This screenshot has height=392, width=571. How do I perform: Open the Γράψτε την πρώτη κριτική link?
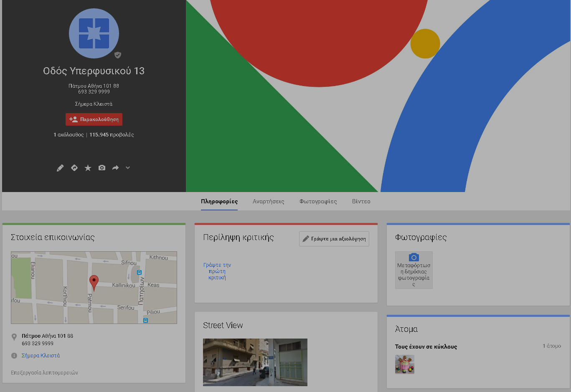pos(217,271)
